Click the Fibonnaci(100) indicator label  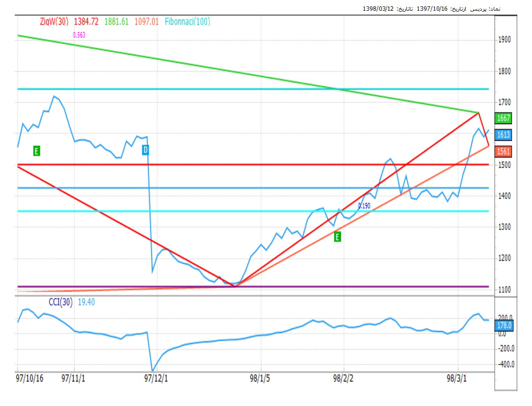(x=187, y=22)
